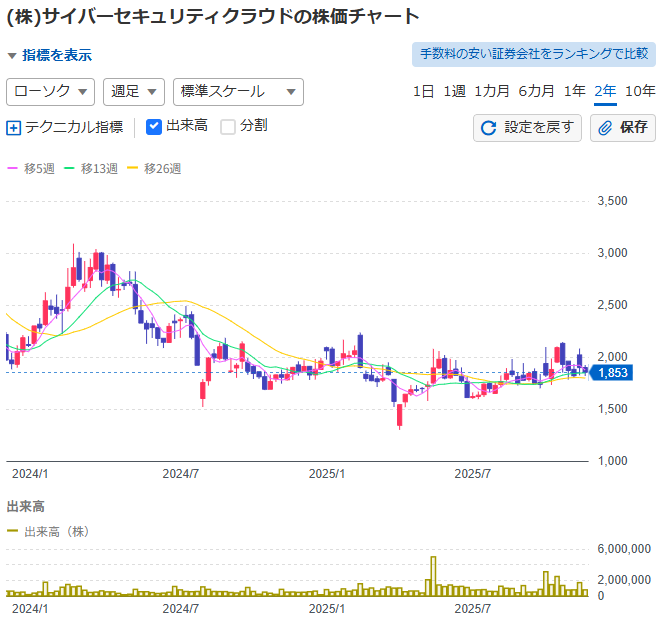Open the ローソク chart type dropdown
The width and height of the screenshot is (658, 621).
(50, 92)
